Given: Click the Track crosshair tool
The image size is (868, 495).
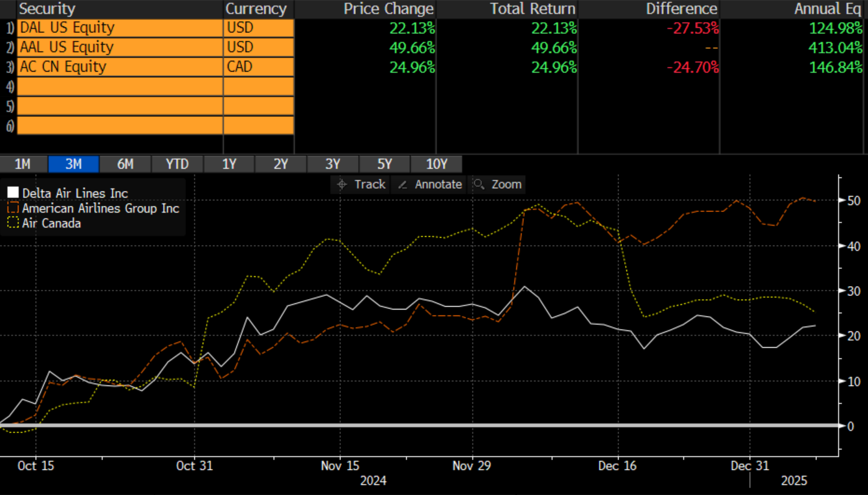Looking at the screenshot, I should tap(361, 185).
